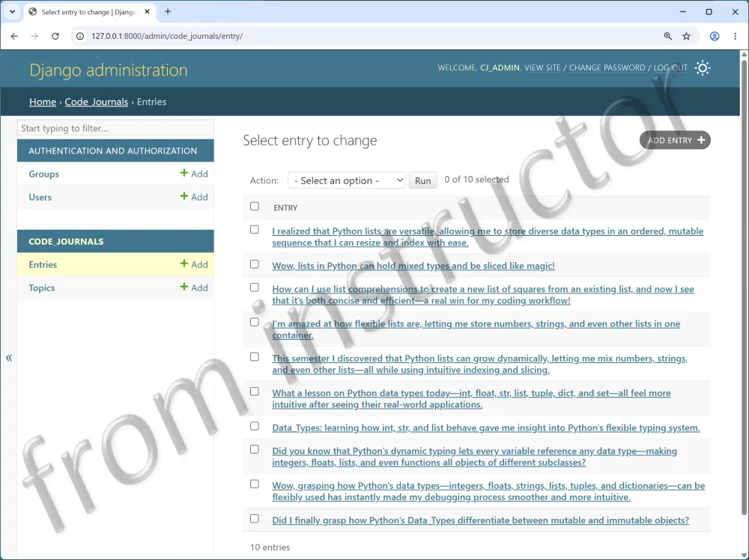Open the CODE_JOURNALS section header

click(66, 242)
